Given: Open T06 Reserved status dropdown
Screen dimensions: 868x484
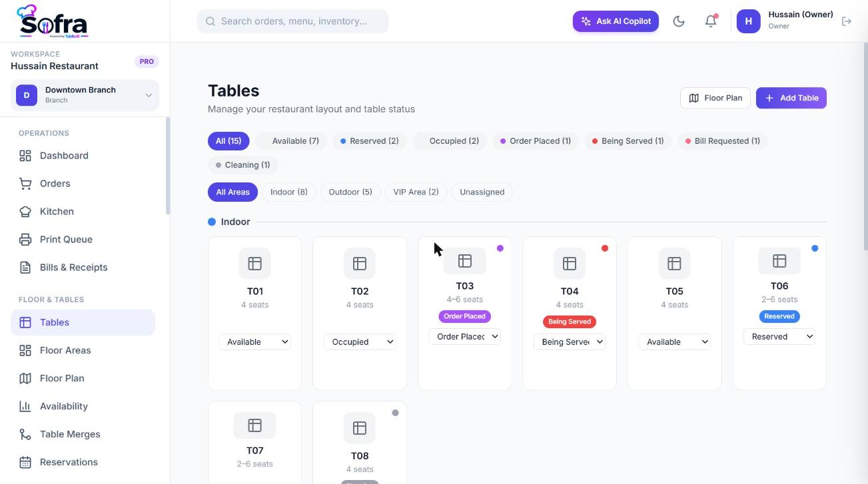Looking at the screenshot, I should (x=779, y=336).
